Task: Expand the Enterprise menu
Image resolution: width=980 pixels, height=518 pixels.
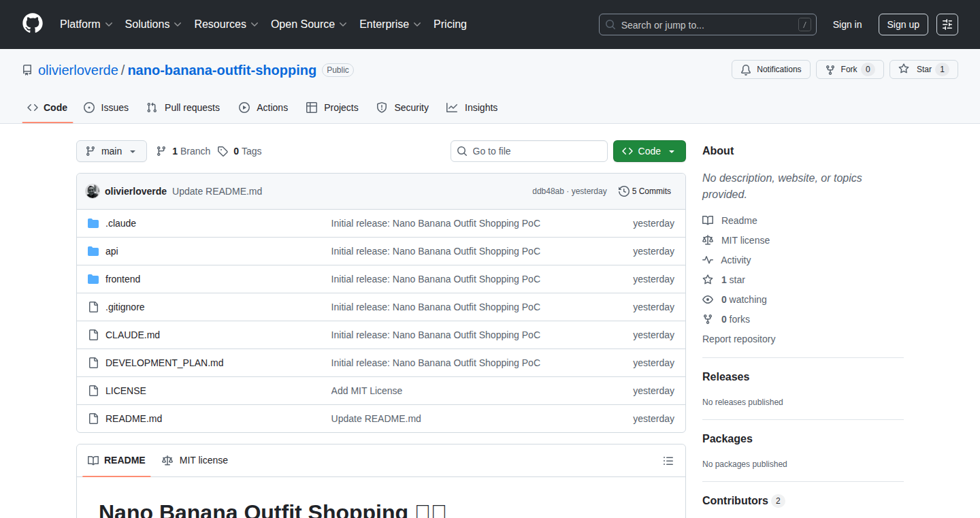Action: (390, 24)
